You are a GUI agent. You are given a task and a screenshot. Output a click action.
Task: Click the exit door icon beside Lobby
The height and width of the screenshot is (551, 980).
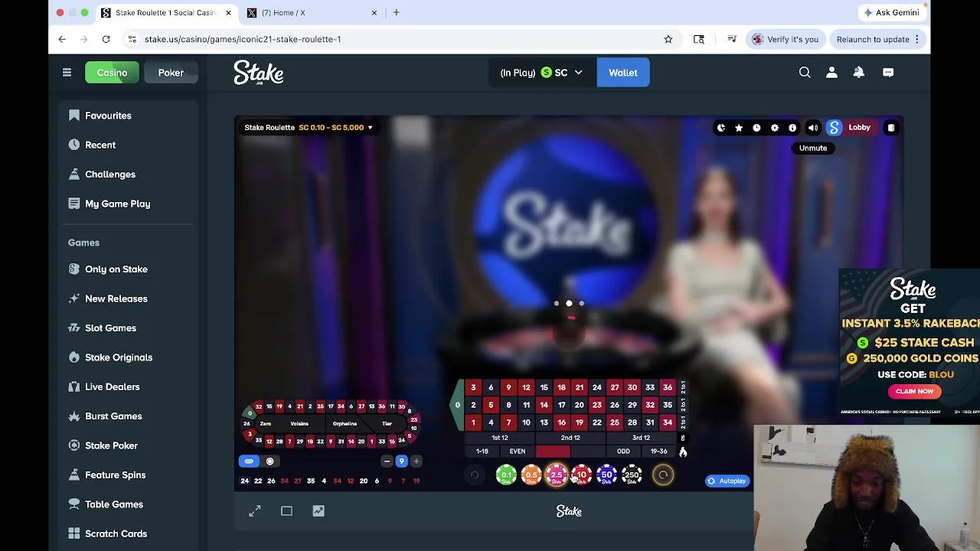(891, 128)
